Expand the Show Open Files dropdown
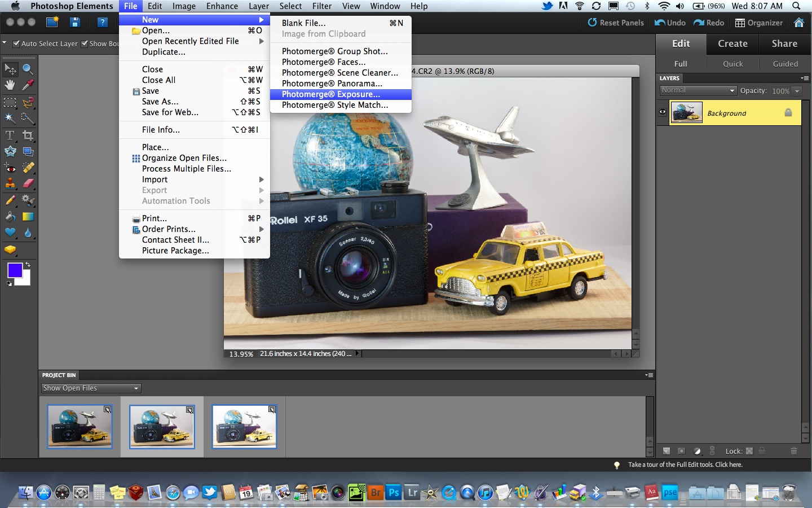This screenshot has width=812, height=508. point(91,388)
